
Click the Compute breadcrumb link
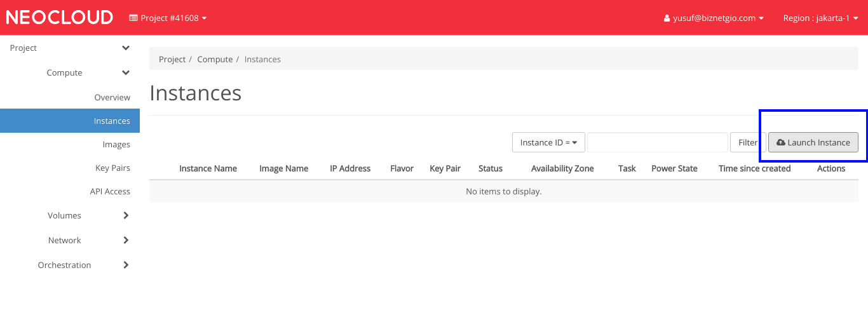tap(215, 59)
